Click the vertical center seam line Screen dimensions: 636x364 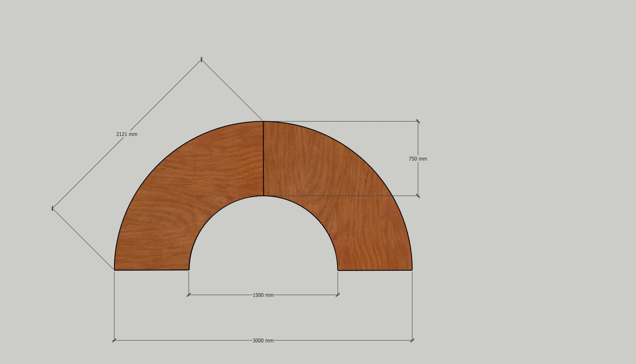point(263,159)
